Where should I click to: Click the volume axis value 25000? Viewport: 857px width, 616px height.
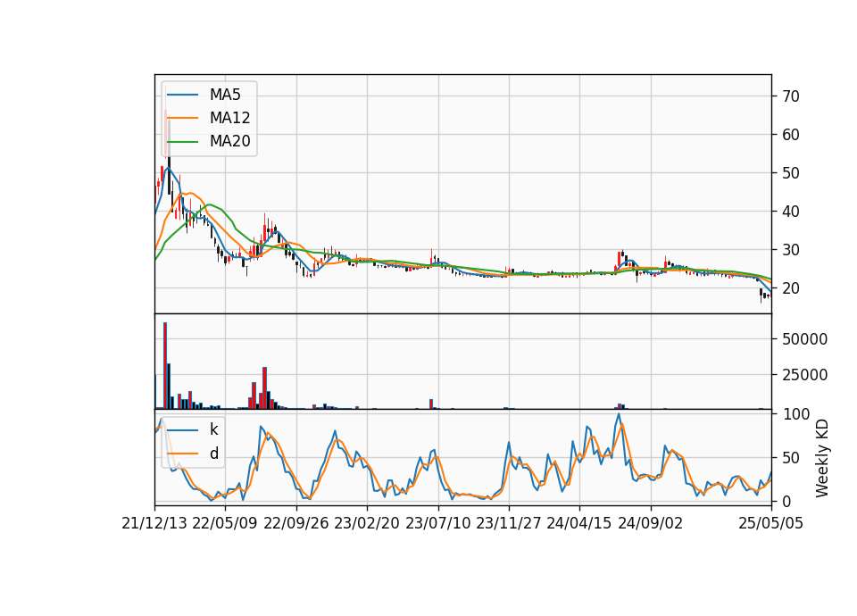(804, 375)
